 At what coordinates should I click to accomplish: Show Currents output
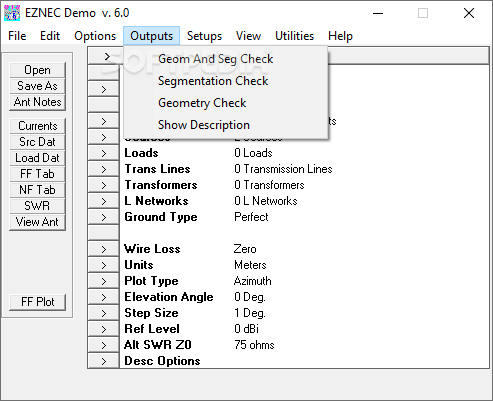(x=37, y=126)
